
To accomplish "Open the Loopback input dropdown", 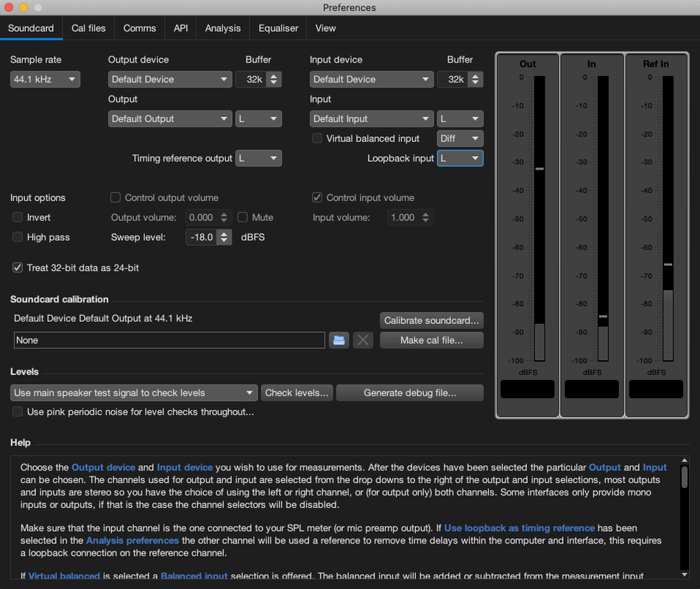I will [460, 158].
